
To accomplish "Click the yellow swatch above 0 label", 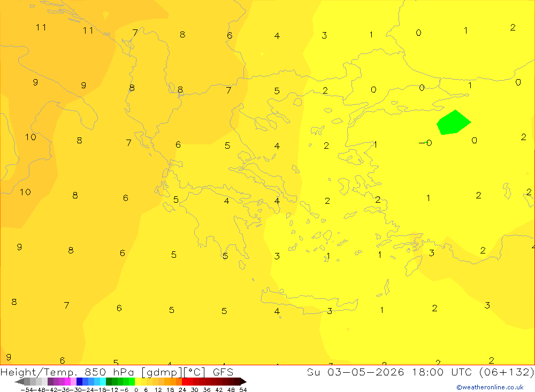I will point(138,381).
